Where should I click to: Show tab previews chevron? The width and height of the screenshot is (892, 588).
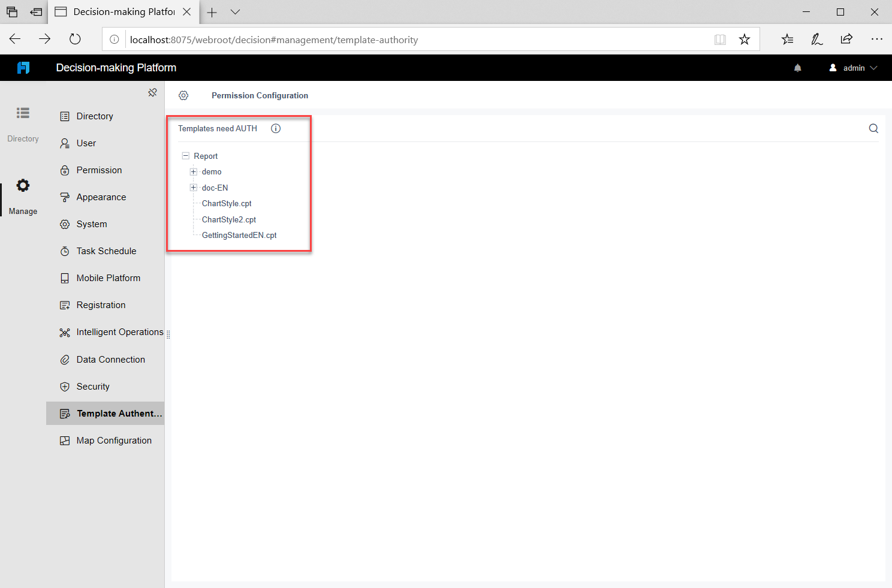[x=235, y=12]
